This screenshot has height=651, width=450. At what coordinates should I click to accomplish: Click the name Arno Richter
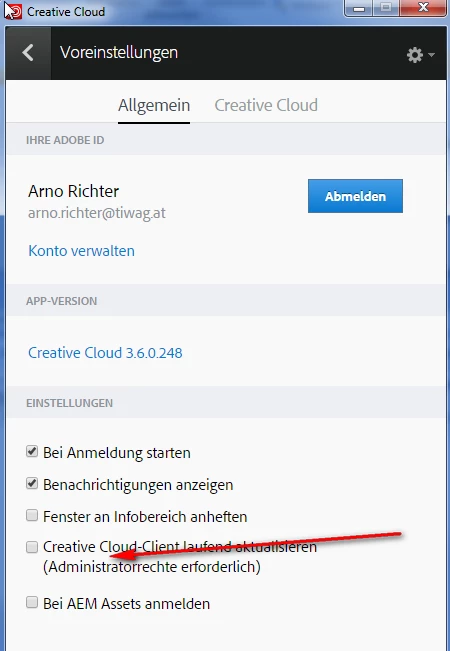tap(73, 191)
